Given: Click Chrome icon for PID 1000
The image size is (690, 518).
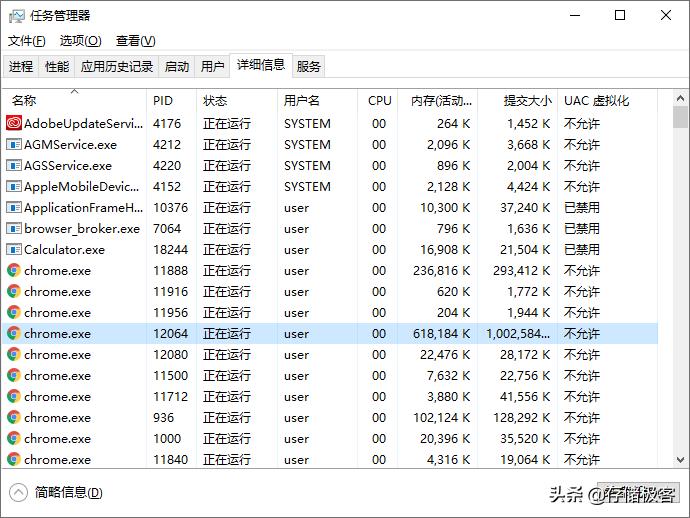Looking at the screenshot, I should [x=14, y=438].
